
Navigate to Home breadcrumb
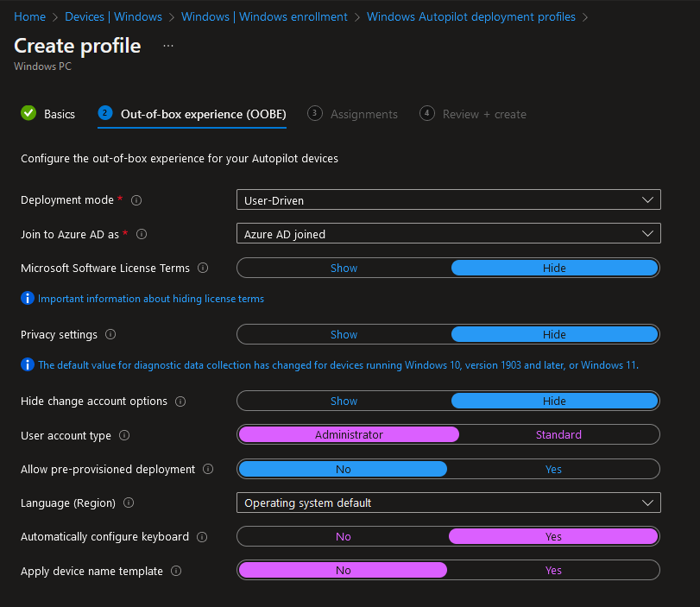[29, 16]
